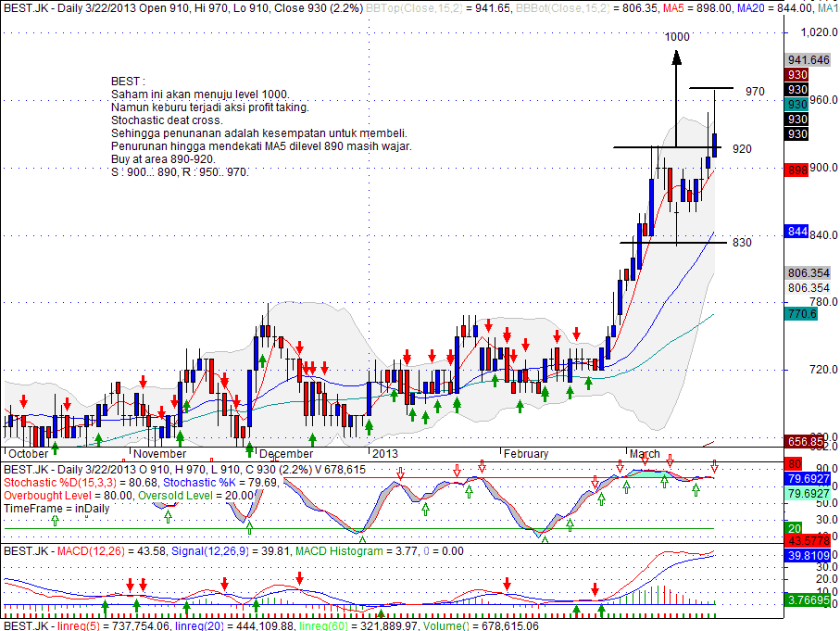This screenshot has height=631, width=840.
Task: Select the red 80 overbought value box
Action: pyautogui.click(x=794, y=464)
